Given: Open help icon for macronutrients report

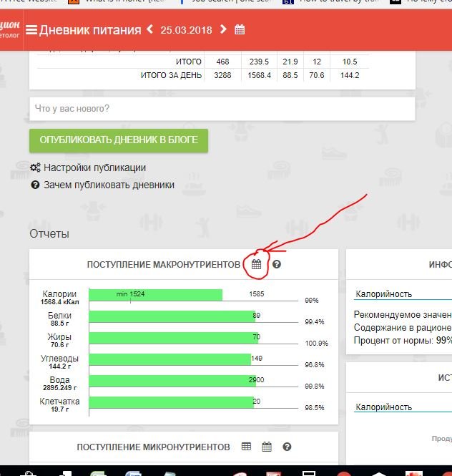Looking at the screenshot, I should (277, 265).
